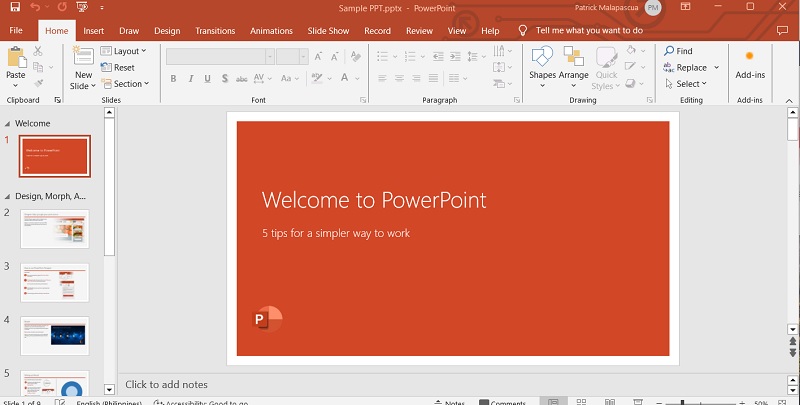This screenshot has height=405, width=800.
Task: Click Increase List Level indent icon
Action: click(455, 56)
